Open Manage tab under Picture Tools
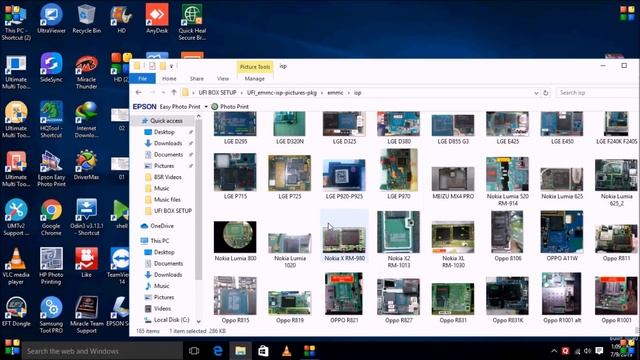The image size is (640, 360). (x=255, y=78)
